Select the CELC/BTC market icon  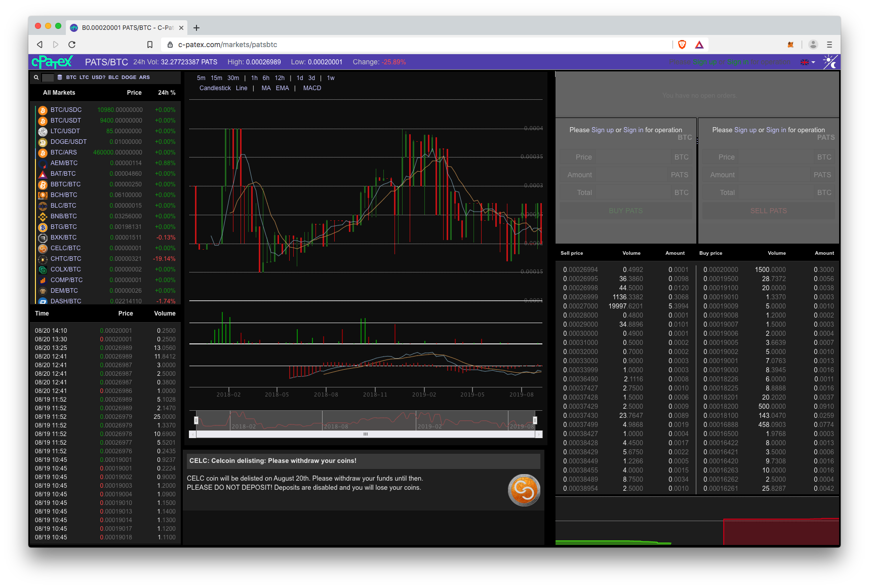pyautogui.click(x=43, y=248)
